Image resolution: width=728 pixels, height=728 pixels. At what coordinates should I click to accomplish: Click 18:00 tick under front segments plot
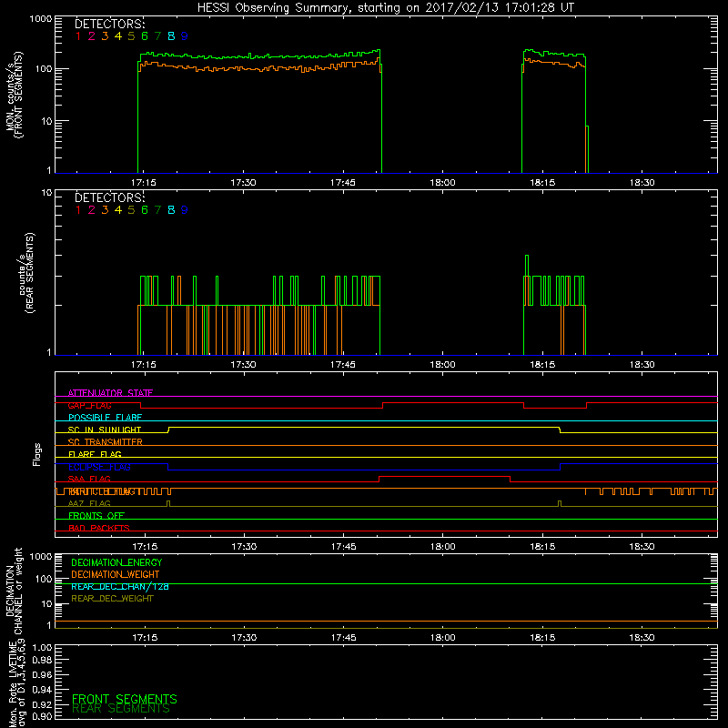pos(442,183)
